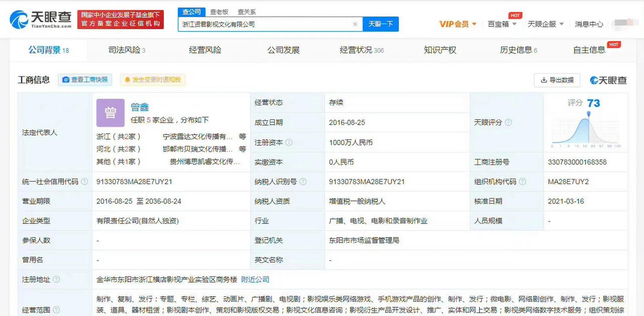
Task: Expand the 天眼企服 dropdown menu
Action: pos(546,24)
